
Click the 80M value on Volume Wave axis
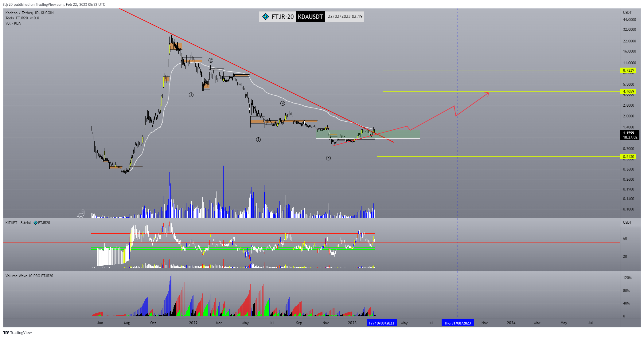[x=626, y=291]
